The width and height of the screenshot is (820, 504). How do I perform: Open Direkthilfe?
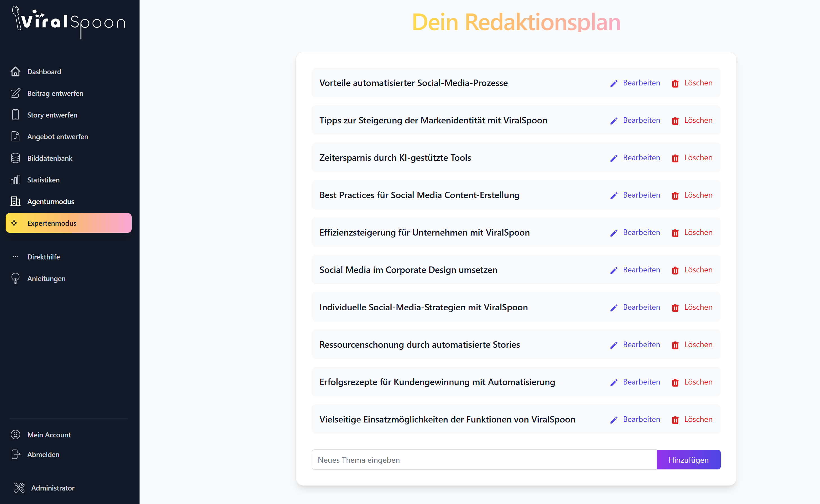click(69, 257)
